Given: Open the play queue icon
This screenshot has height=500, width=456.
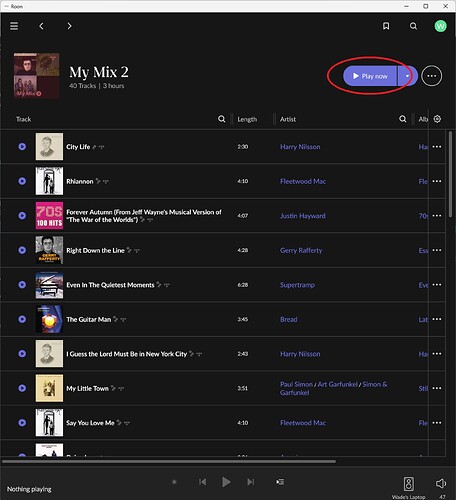Looking at the screenshot, I should tap(280, 482).
